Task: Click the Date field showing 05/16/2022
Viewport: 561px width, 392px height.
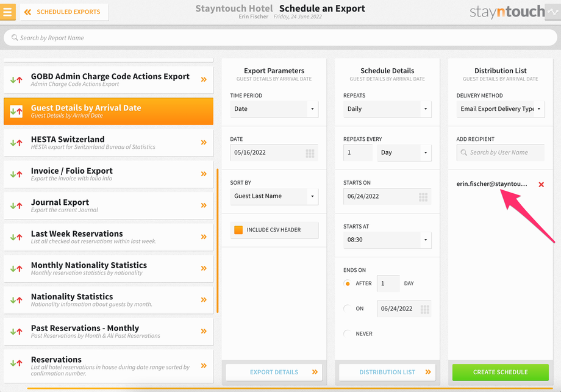Action: point(274,153)
